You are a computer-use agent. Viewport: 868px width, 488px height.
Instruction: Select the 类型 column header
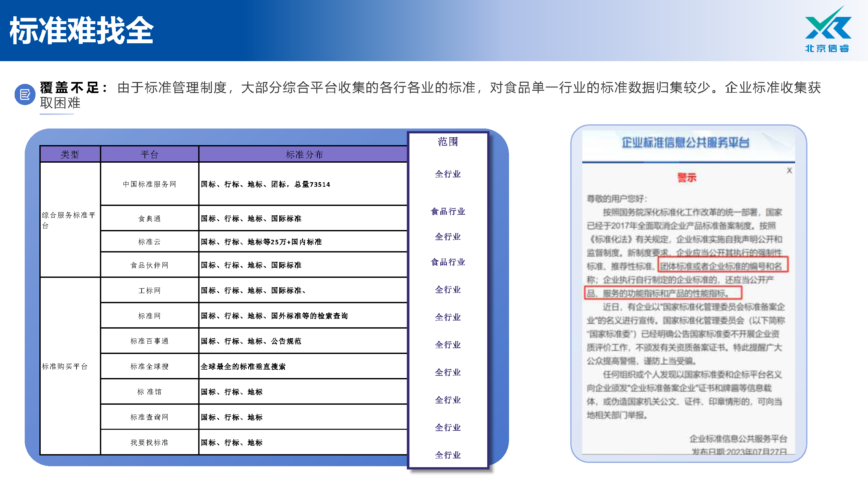coord(70,155)
